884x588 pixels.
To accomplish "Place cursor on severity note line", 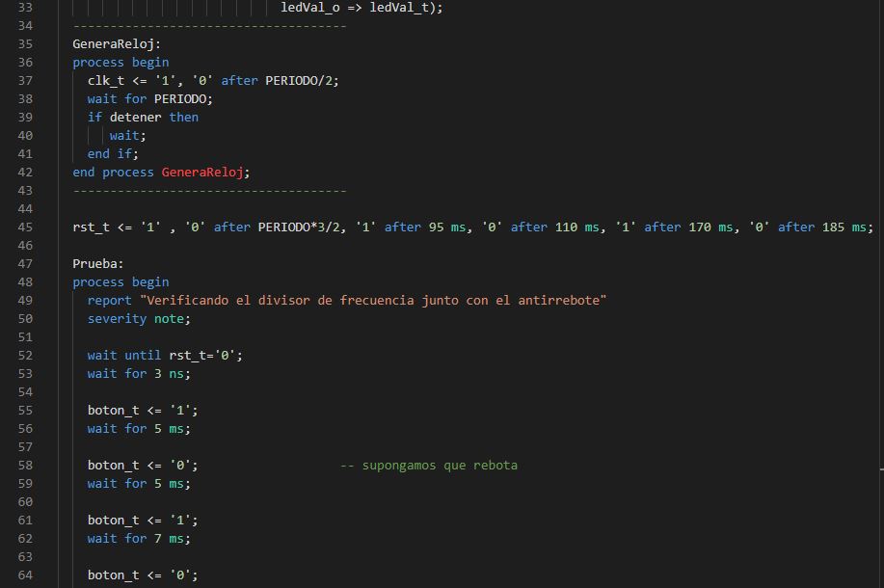I will coord(139,318).
